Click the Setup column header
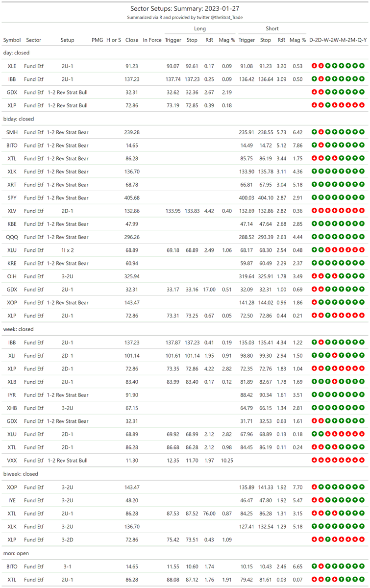Screen dimensions: 370x588 click(x=68, y=40)
